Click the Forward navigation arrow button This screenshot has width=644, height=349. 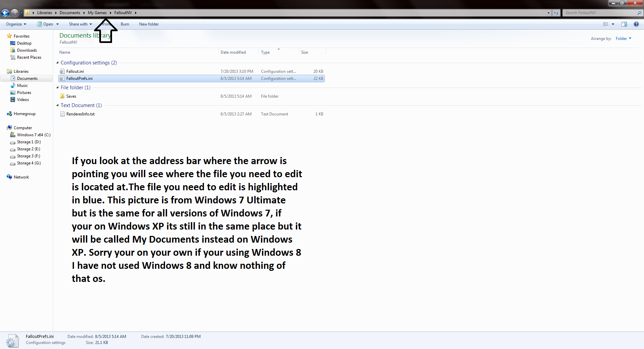(x=14, y=13)
